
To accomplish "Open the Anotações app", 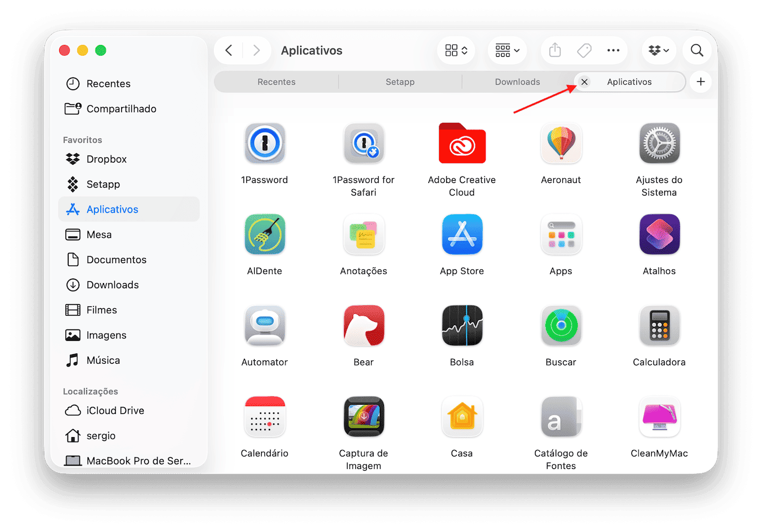I will [x=363, y=234].
